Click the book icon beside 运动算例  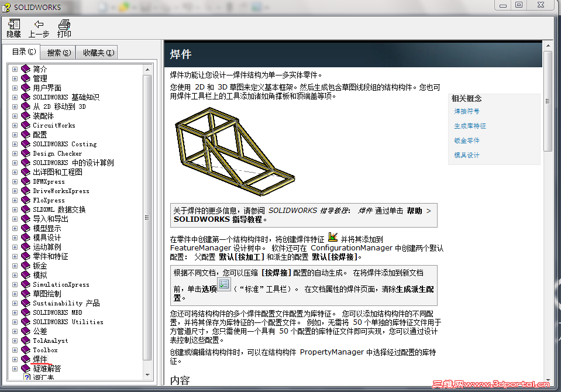pos(26,247)
